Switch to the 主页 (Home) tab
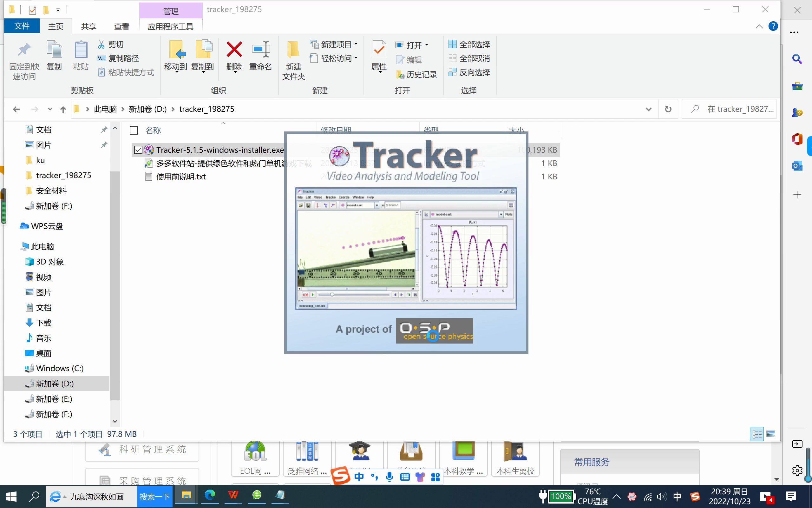The width and height of the screenshot is (812, 508). pos(56,26)
